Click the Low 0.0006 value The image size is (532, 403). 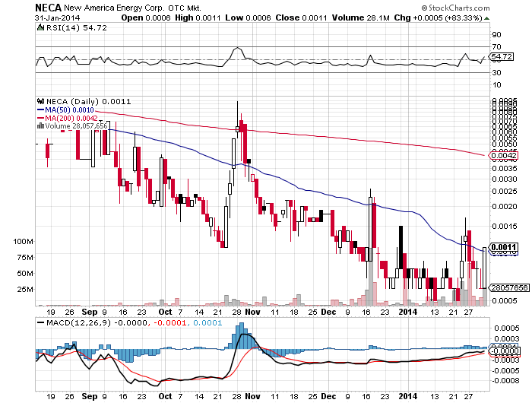(x=248, y=18)
